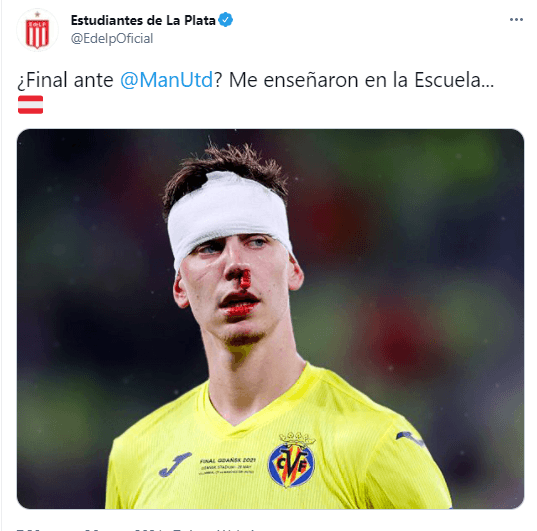Click the red and white flag emoji

click(30, 104)
